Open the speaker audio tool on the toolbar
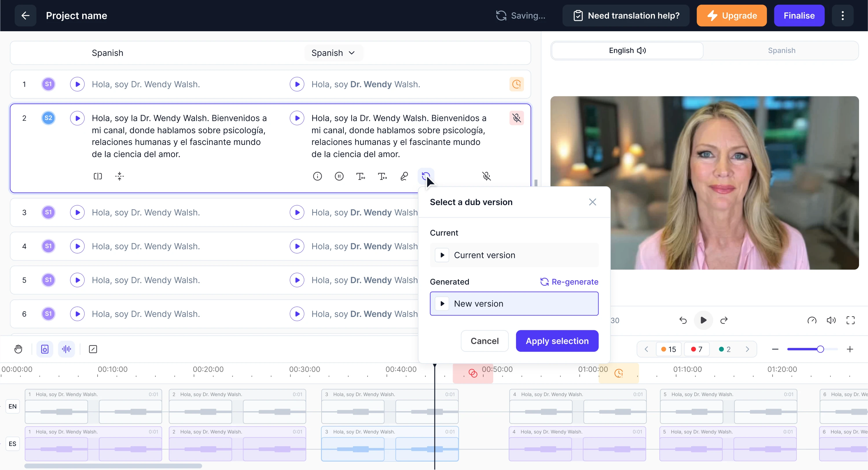 (x=45, y=349)
